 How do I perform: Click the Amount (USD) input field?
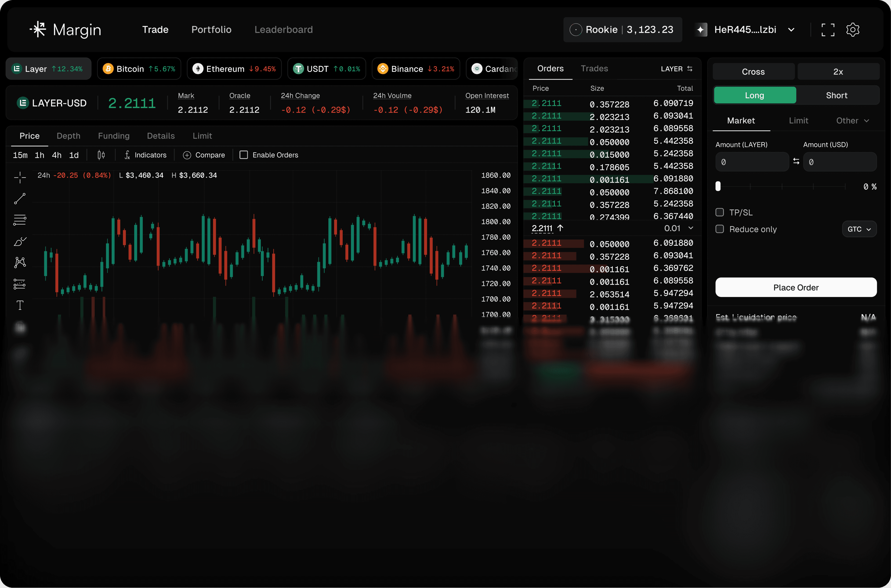840,162
